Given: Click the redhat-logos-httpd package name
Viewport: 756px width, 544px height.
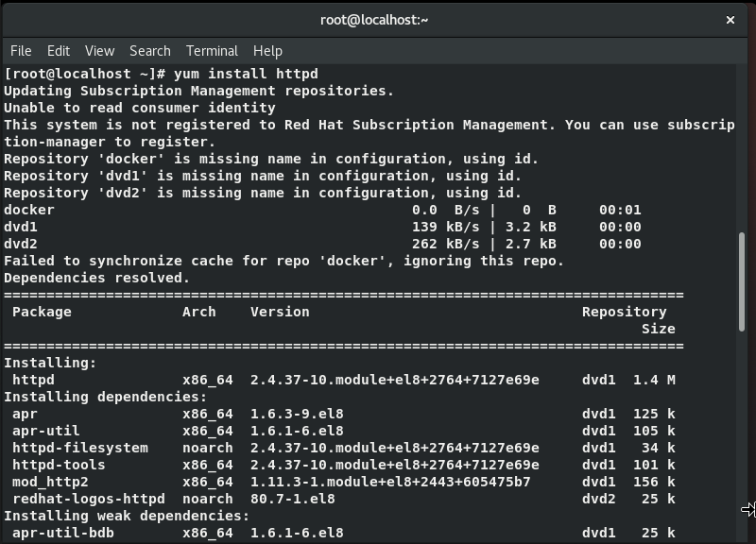Looking at the screenshot, I should coord(89,499).
